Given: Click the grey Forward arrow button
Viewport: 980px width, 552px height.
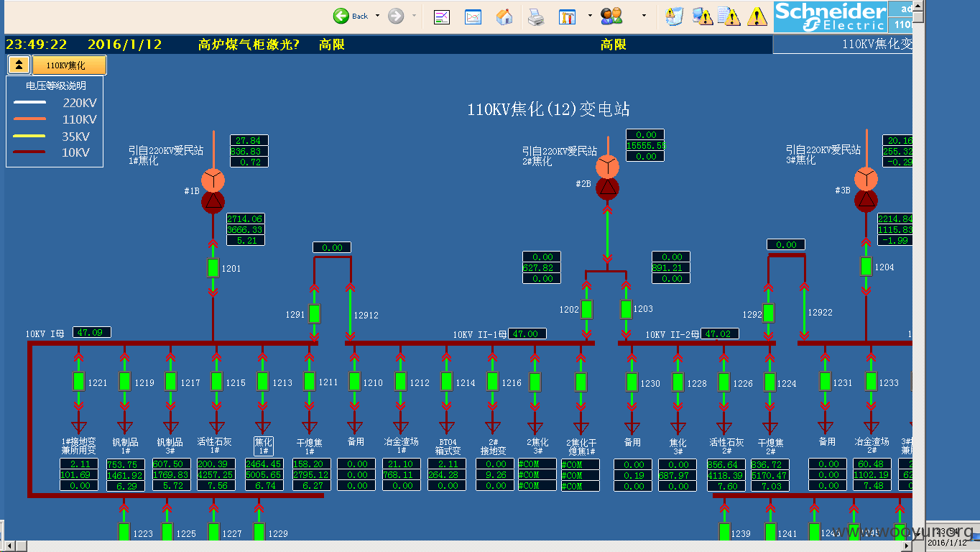Looking at the screenshot, I should [x=396, y=16].
